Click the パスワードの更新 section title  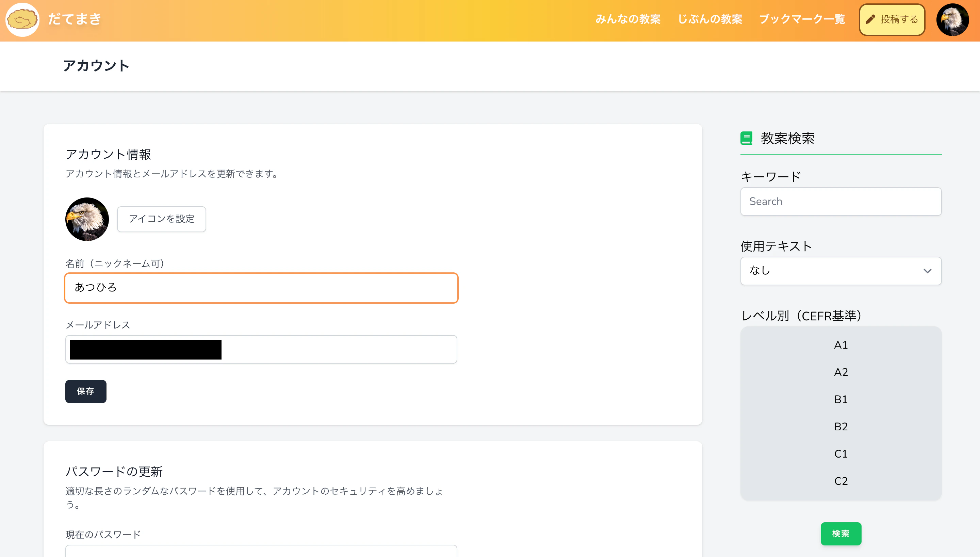(x=114, y=472)
